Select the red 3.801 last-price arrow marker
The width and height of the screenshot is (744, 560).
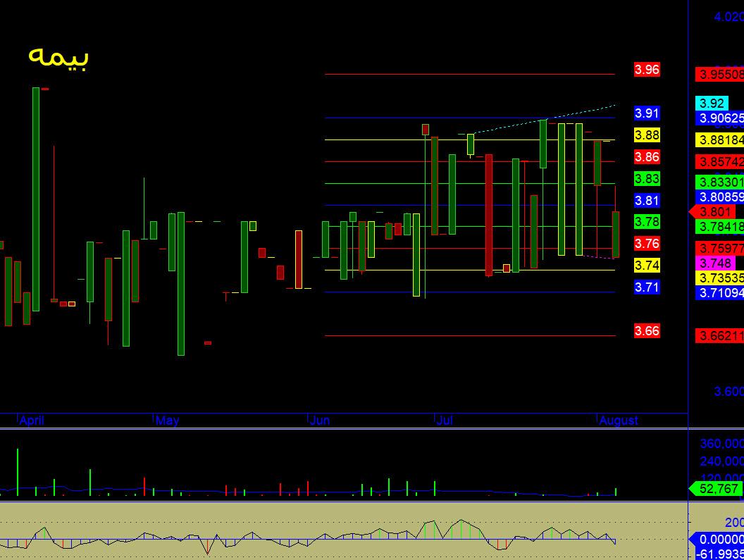pyautogui.click(x=713, y=211)
